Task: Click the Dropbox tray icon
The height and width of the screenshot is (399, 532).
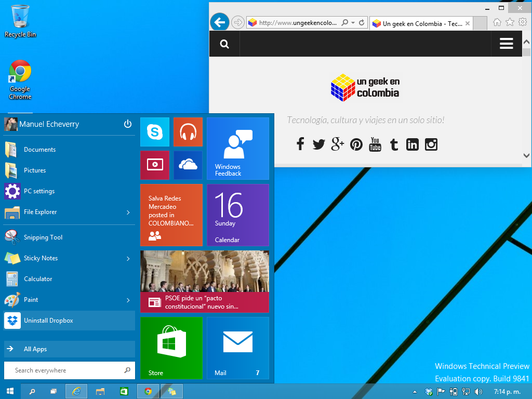Action: tap(429, 392)
